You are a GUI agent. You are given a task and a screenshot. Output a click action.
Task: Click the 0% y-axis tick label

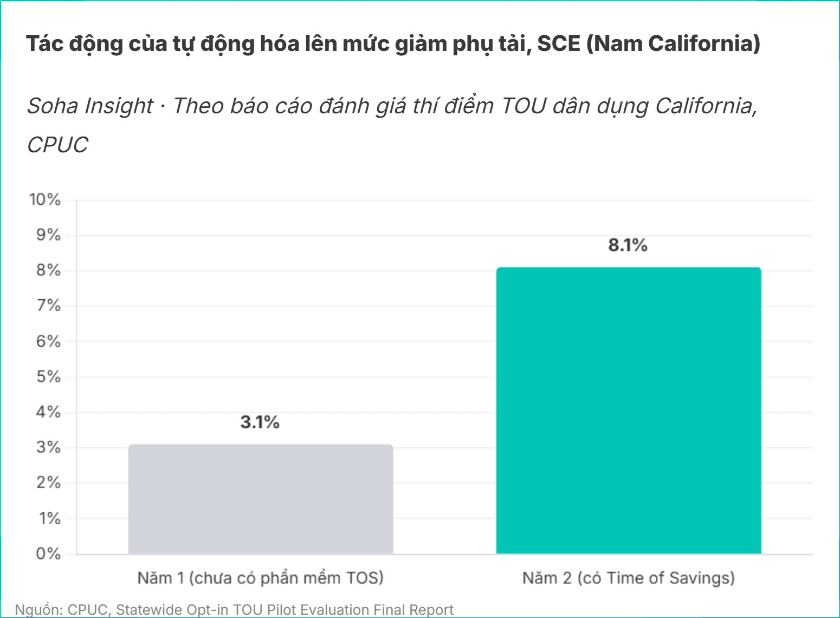[x=48, y=553]
